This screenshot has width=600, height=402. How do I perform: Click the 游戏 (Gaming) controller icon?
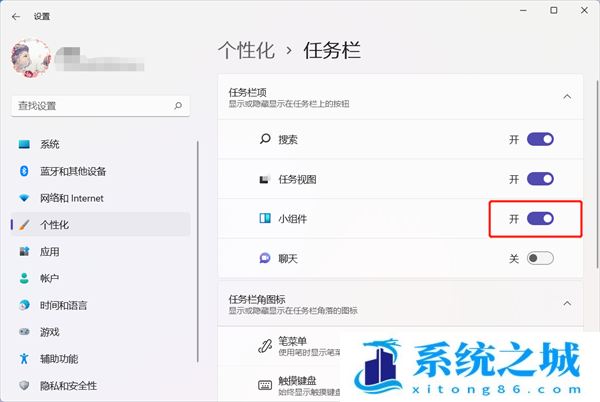(24, 331)
